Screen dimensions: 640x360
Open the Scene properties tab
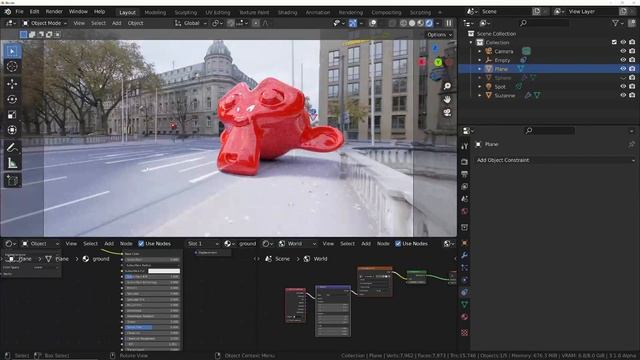click(464, 199)
